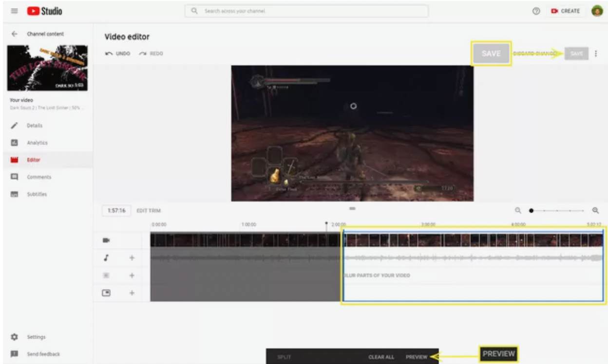
Task: Click the timeline zoom slider
Action: 557,211
